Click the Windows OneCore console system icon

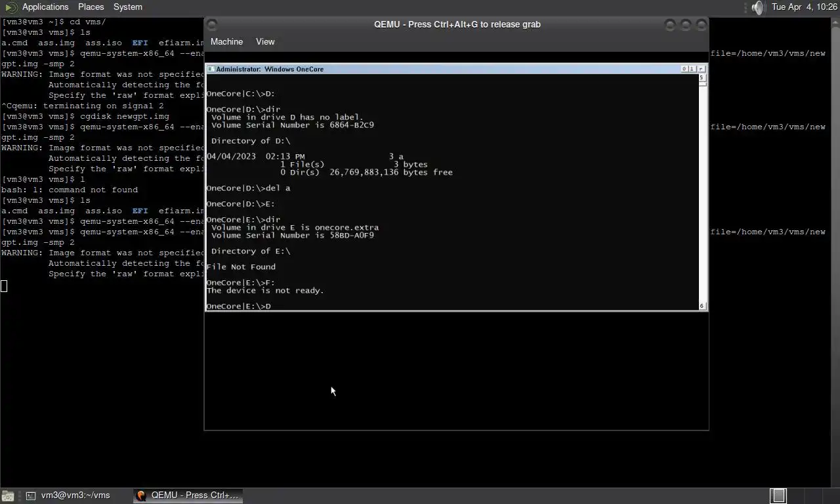tap(211, 69)
